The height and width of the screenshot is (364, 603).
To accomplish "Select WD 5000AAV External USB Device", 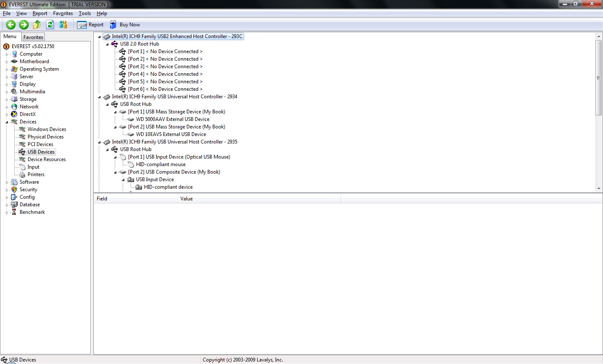I will 173,119.
